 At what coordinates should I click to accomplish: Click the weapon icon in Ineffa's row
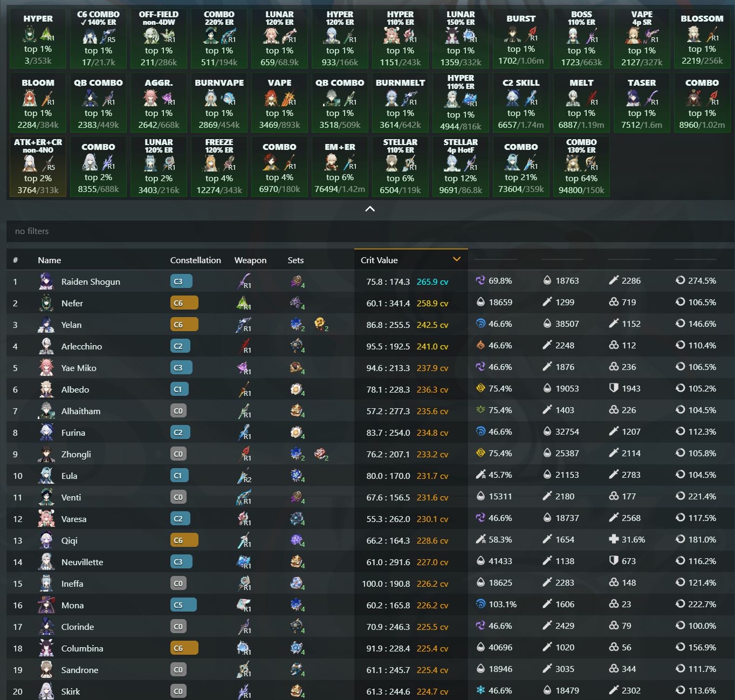tap(244, 584)
